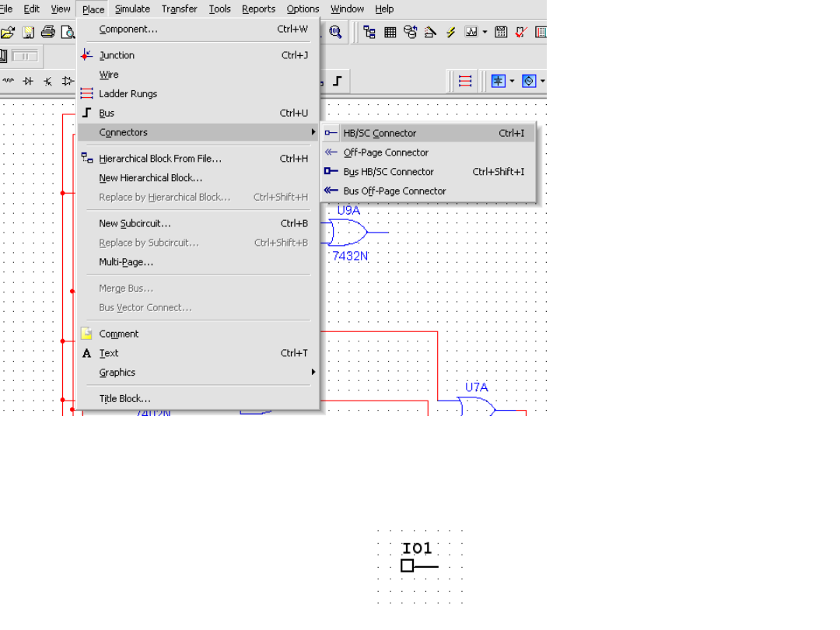Click the lightning bolt toolbar icon

450,32
